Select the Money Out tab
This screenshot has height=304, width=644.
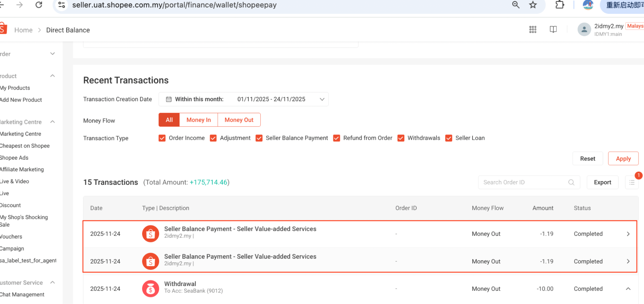(239, 120)
